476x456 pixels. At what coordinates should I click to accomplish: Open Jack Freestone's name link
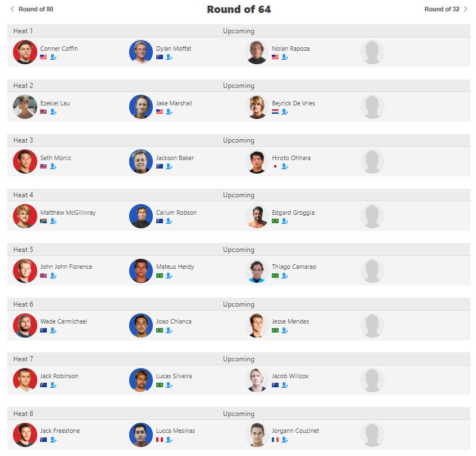pos(60,431)
